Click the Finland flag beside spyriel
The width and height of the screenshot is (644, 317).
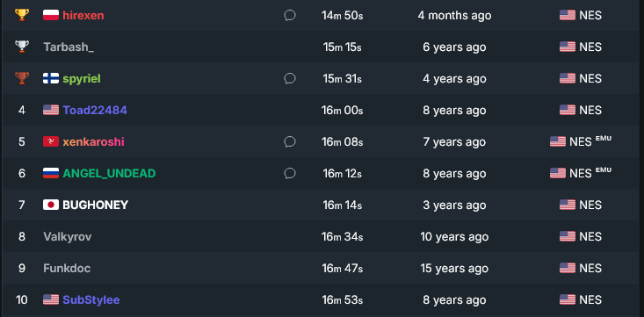pyautogui.click(x=51, y=78)
